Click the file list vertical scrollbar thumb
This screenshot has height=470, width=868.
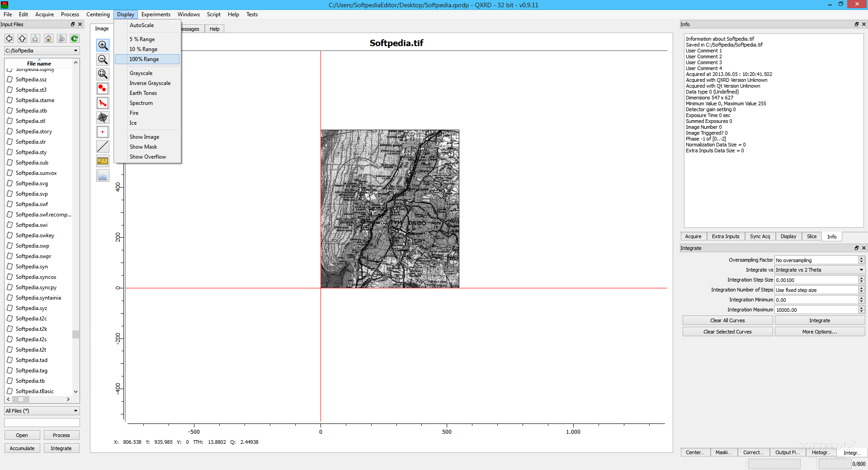tap(75, 334)
